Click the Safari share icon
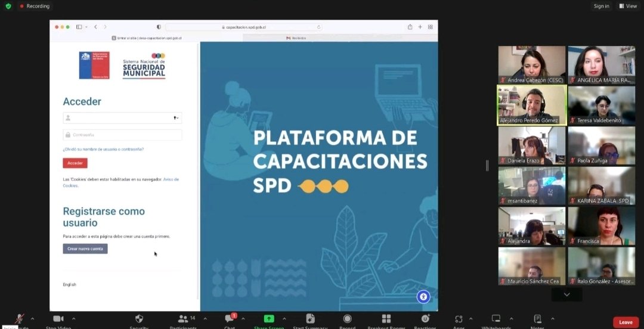 coord(410,27)
